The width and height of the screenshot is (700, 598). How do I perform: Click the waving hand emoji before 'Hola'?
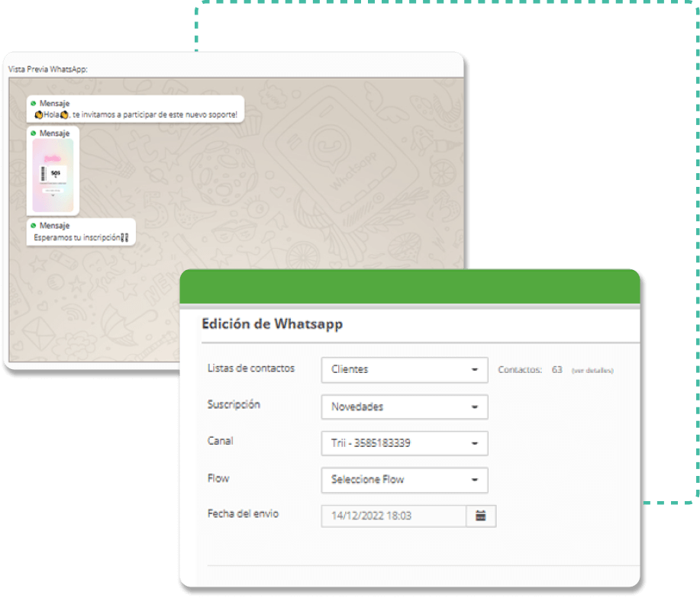pos(39,115)
